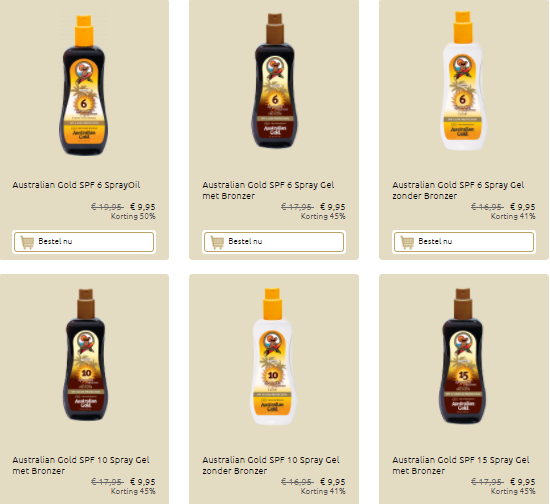Open the SPF 10 Spray Gel zonder Bronzer title link
This screenshot has height=504, width=550.
tap(271, 465)
